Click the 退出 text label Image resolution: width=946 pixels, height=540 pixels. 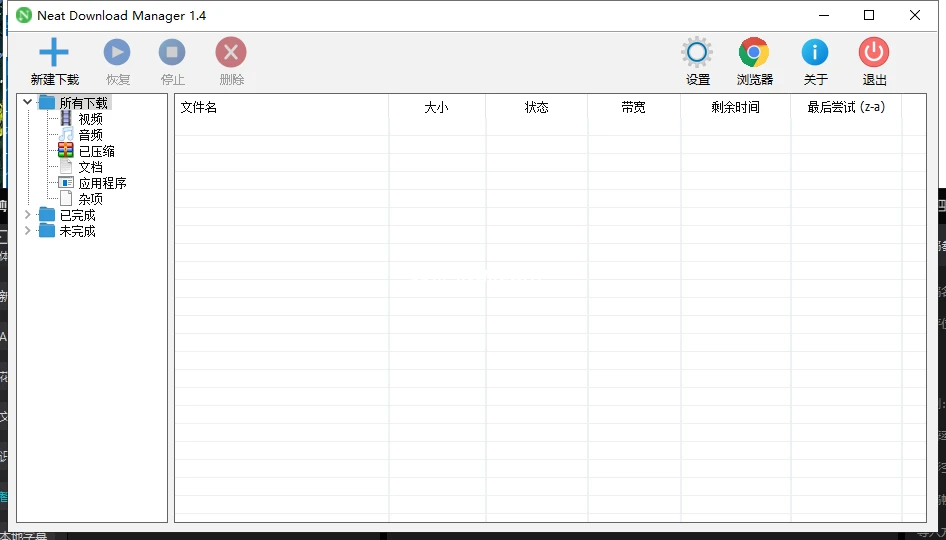pos(875,80)
